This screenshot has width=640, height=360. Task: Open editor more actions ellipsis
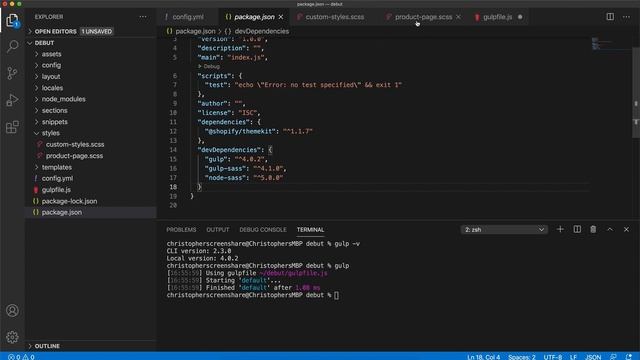click(627, 17)
